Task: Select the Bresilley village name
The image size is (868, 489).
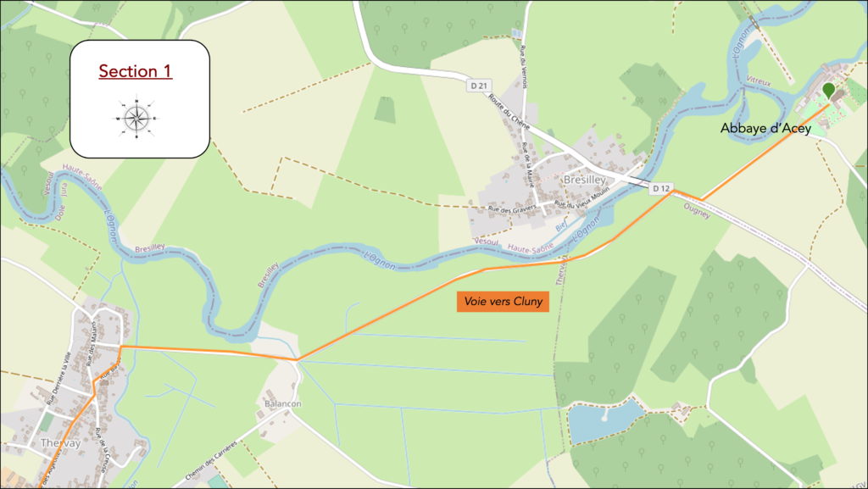Action: pos(585,180)
